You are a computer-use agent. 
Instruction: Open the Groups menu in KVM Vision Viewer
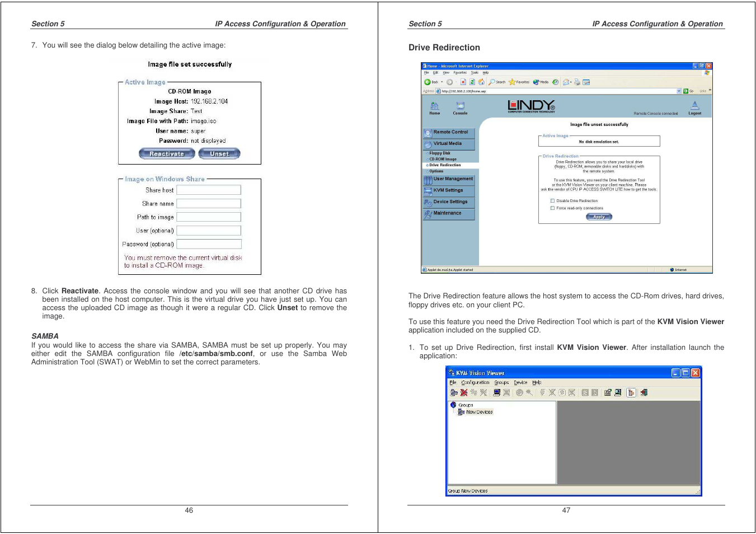tap(501, 382)
